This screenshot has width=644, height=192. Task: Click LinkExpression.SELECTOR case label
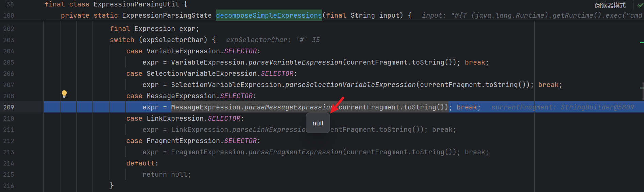(193, 118)
